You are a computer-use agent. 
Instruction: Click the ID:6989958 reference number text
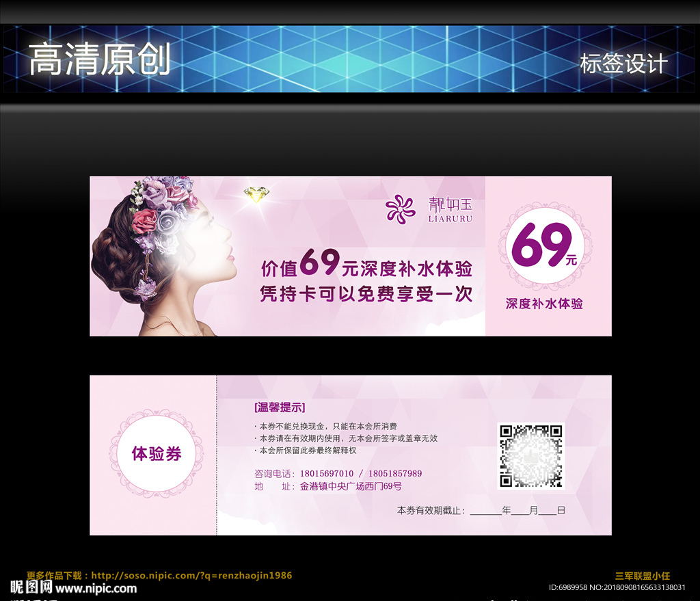(x=617, y=587)
